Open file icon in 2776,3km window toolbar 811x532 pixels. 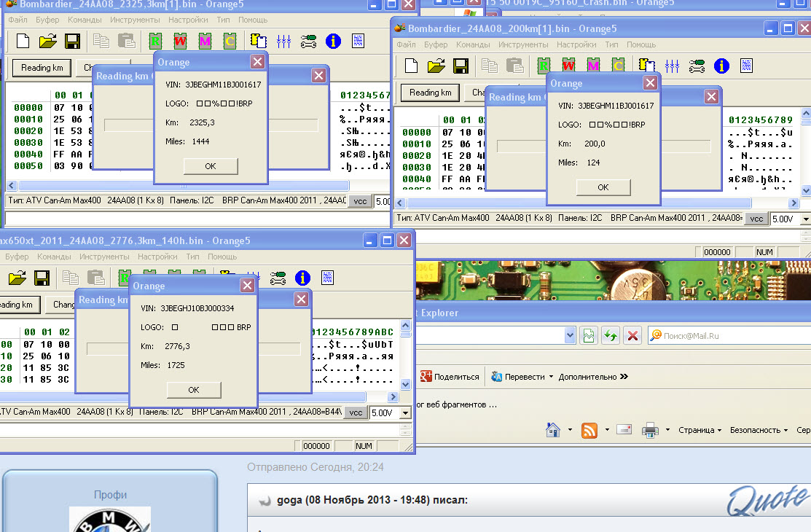17,278
